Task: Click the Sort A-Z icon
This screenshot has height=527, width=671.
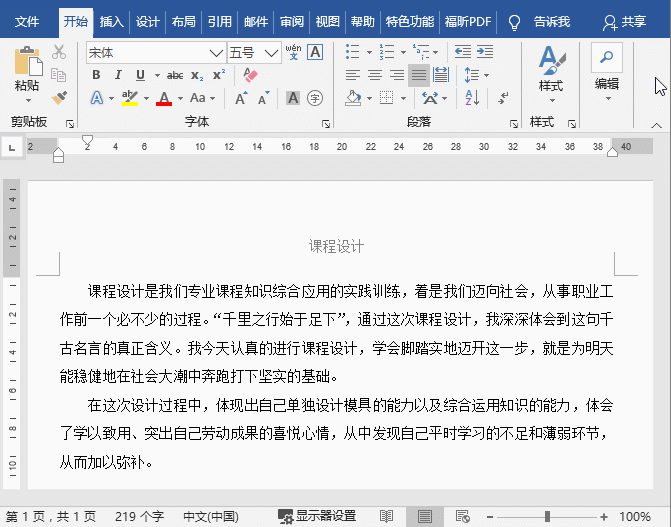Action: pos(472,98)
